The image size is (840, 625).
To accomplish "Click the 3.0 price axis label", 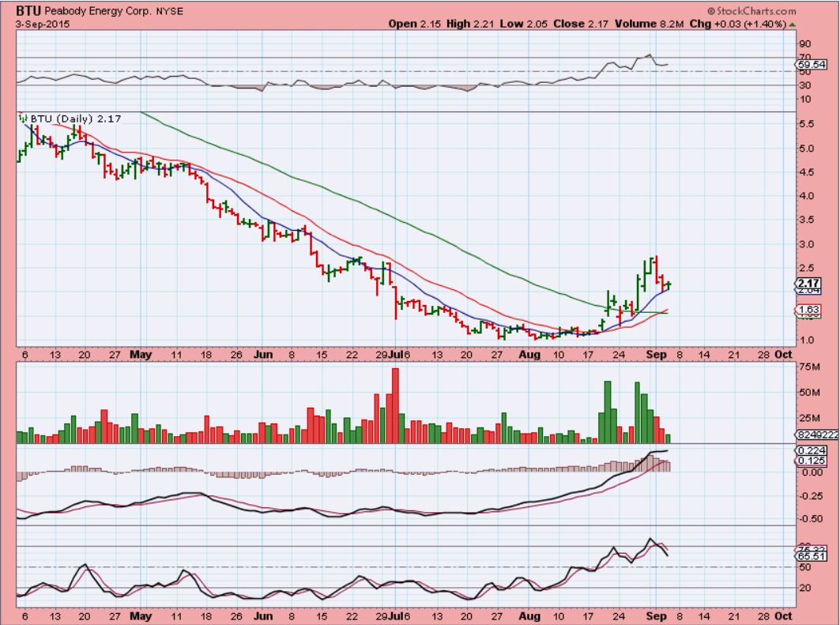I will 806,244.
